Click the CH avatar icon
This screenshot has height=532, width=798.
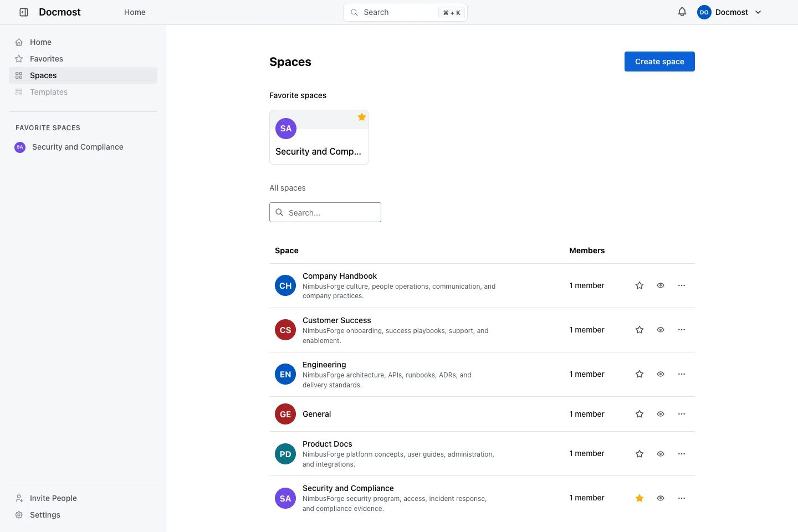[285, 285]
